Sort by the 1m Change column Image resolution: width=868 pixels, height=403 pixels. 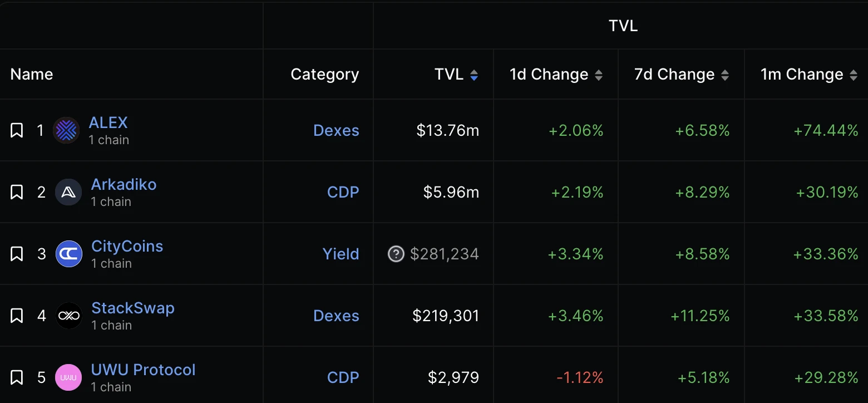(855, 74)
